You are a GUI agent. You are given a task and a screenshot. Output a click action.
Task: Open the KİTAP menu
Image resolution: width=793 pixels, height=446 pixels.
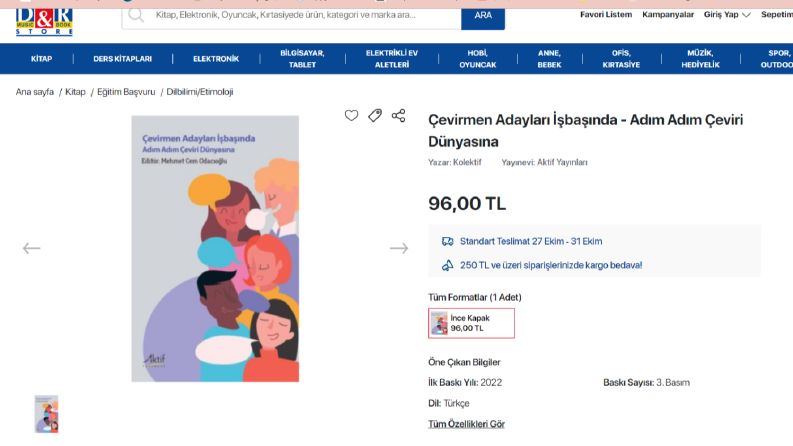41,59
